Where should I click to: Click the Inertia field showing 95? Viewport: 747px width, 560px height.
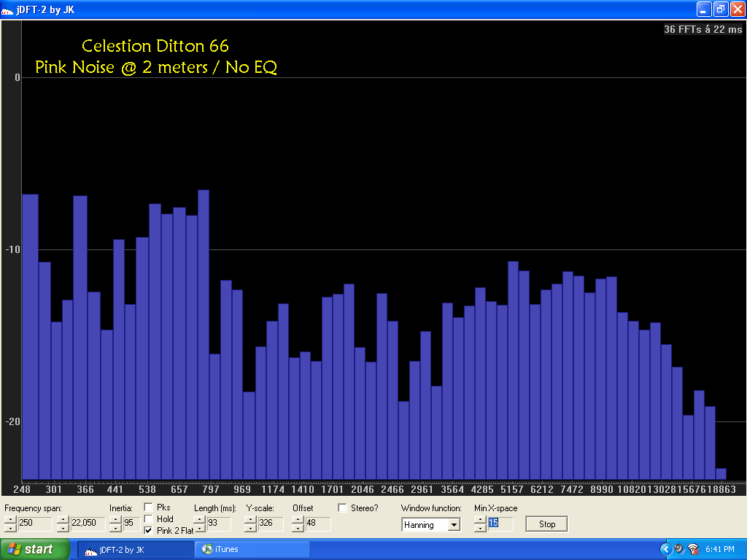[x=131, y=524]
